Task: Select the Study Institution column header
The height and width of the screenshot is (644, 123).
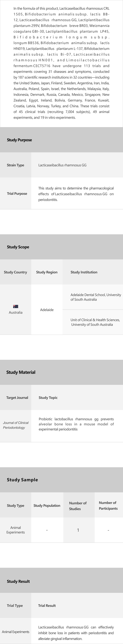Action: coord(84,272)
